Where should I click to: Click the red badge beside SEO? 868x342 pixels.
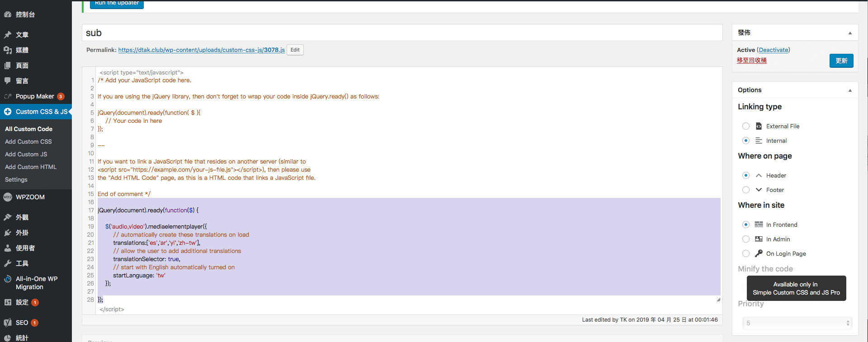point(34,323)
